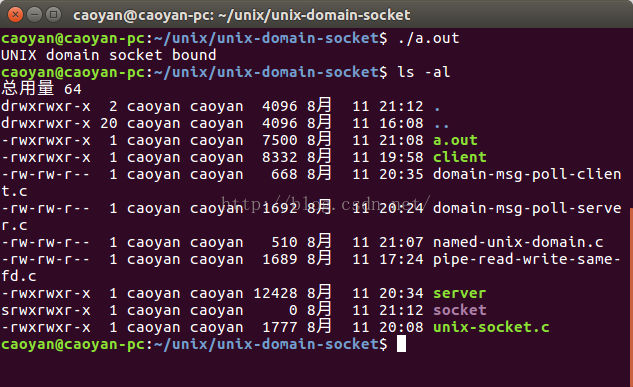Click the '..' parent directory entry
This screenshot has width=633, height=387.
442,126
